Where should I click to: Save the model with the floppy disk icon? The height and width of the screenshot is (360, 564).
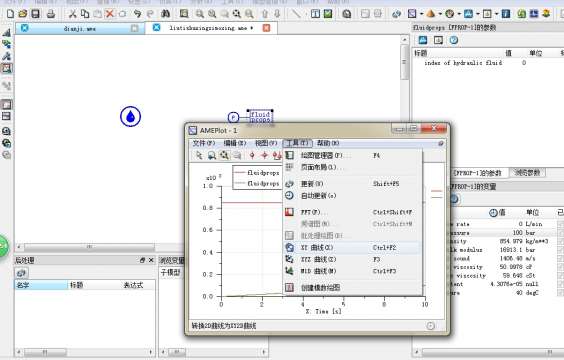click(35, 14)
